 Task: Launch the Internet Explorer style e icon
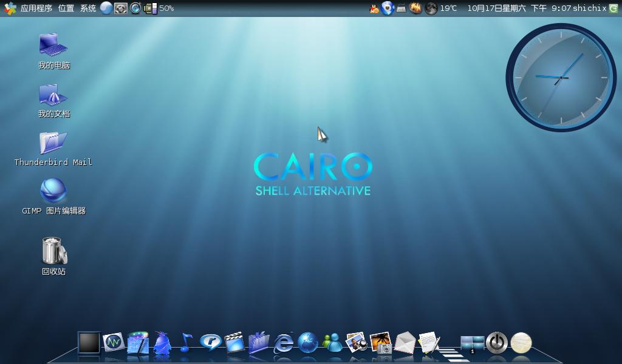[283, 343]
